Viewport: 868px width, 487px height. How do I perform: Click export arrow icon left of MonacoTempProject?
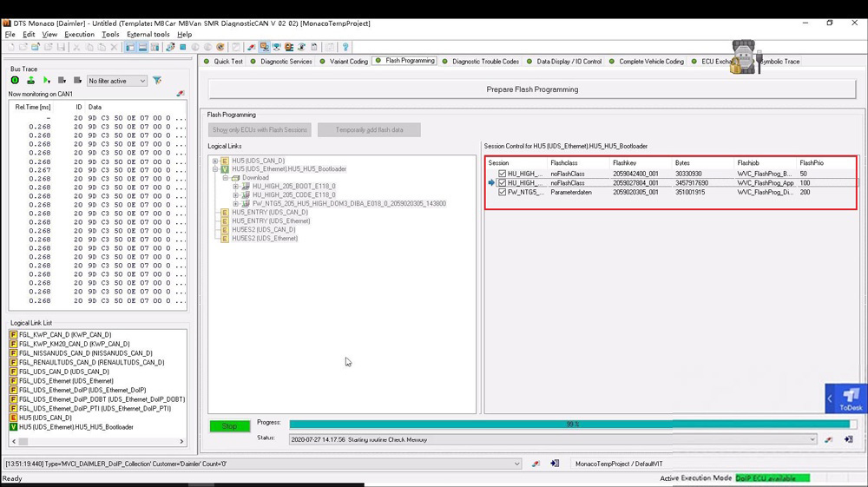click(555, 464)
